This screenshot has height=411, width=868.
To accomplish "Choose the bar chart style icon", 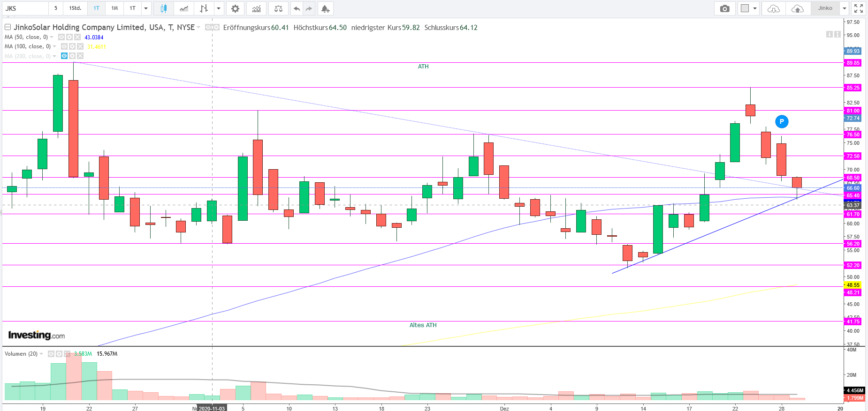I will 204,8.
